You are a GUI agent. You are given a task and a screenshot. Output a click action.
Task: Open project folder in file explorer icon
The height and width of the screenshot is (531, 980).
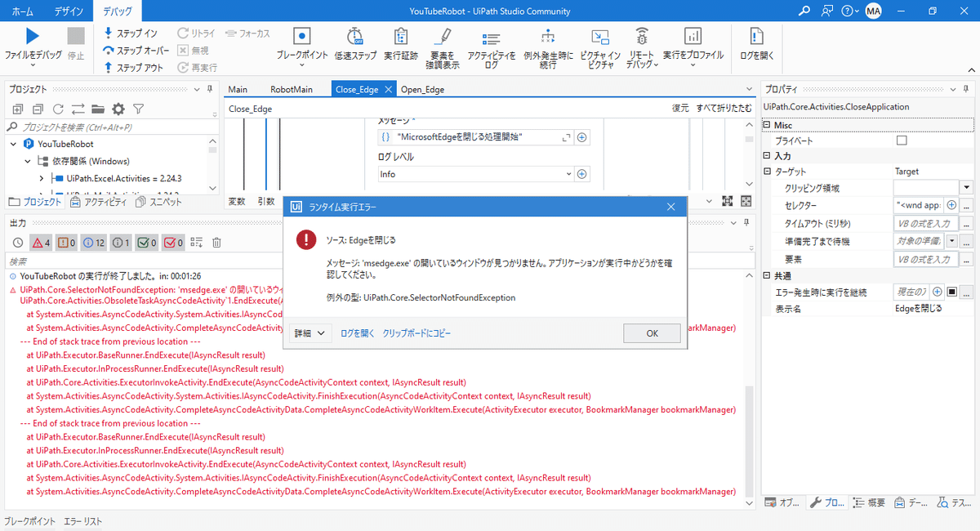pyautogui.click(x=98, y=109)
